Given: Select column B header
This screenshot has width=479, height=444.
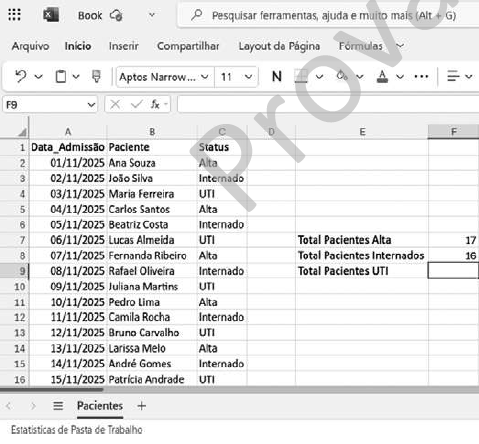Looking at the screenshot, I should tap(152, 132).
